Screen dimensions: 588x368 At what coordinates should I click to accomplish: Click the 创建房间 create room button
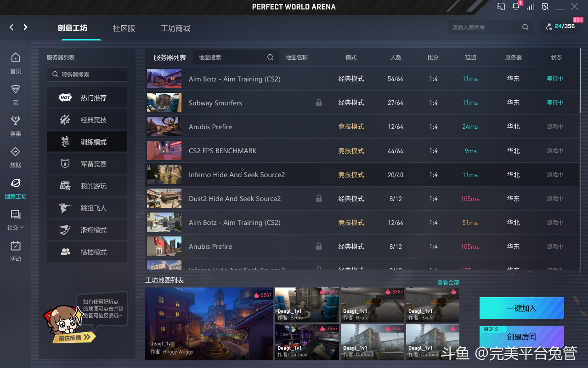click(521, 337)
